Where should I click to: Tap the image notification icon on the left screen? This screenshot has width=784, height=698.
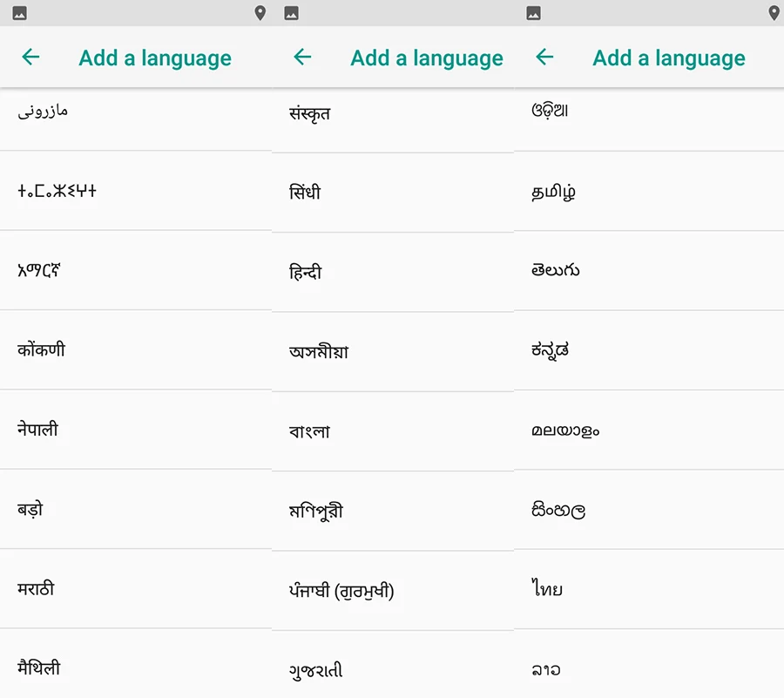(x=19, y=13)
